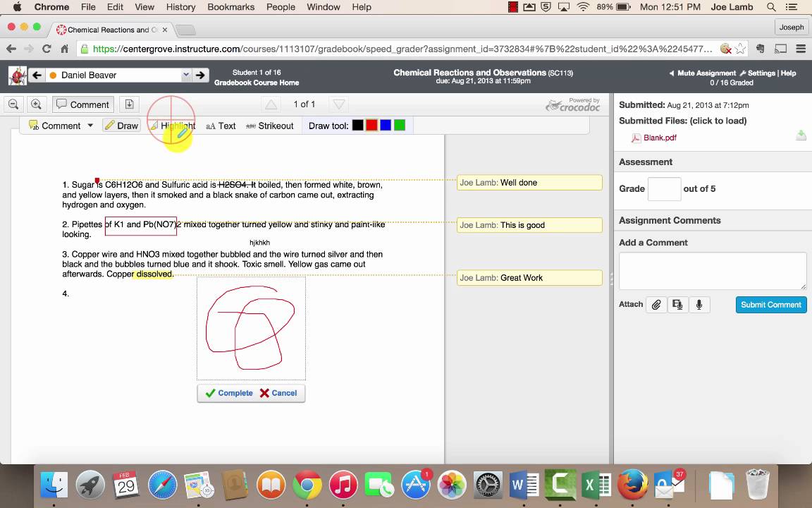Open the Help link
812x508 pixels.
(788, 73)
